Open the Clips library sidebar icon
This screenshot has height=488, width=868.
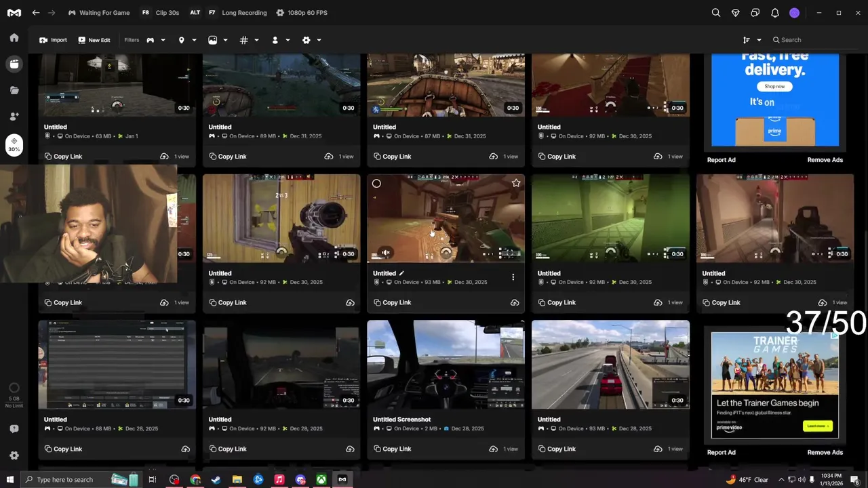(14, 64)
